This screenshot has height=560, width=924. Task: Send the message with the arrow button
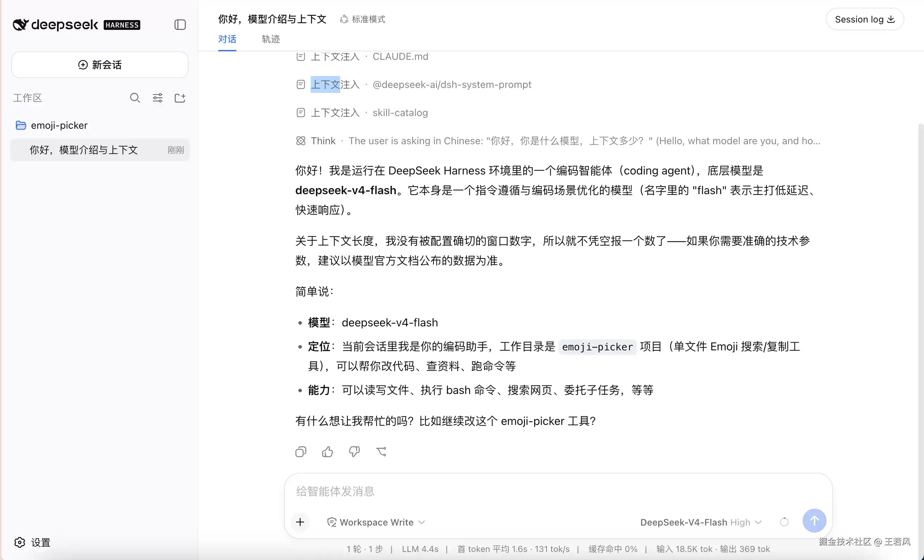point(814,521)
